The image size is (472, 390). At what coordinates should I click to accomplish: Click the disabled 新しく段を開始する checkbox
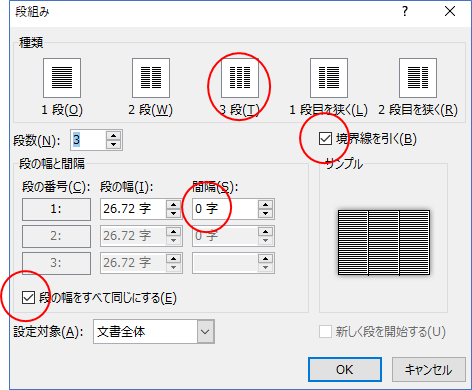point(325,332)
